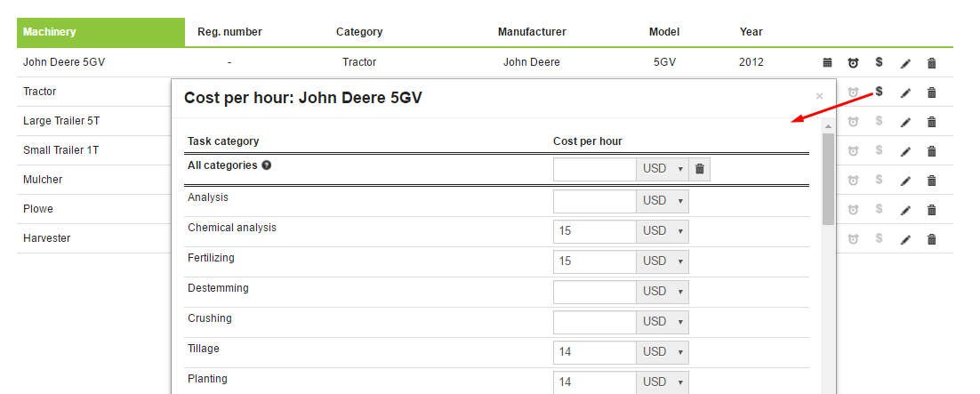Delete the Harvester machinery entry
This screenshot has height=394, width=980.
pos(932,239)
